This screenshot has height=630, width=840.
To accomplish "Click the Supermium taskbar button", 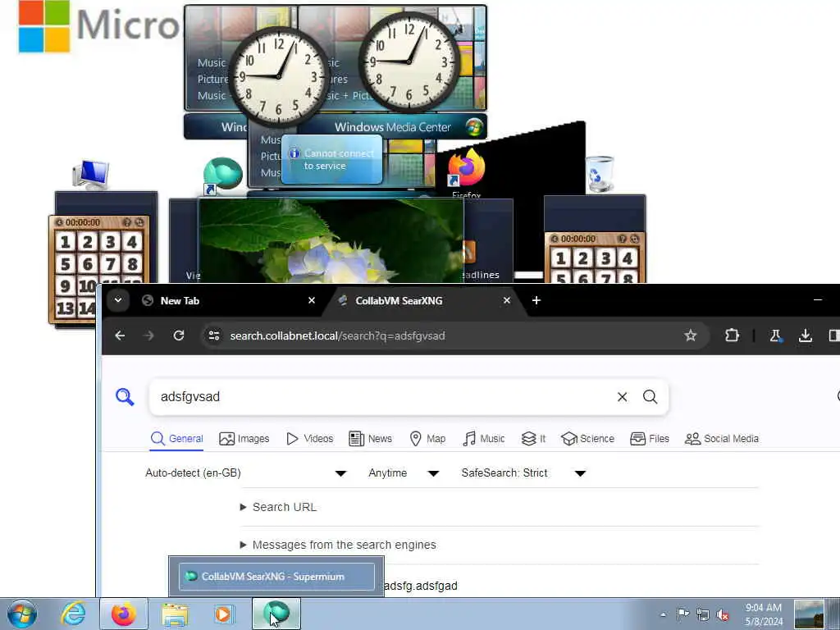I will pos(276,614).
